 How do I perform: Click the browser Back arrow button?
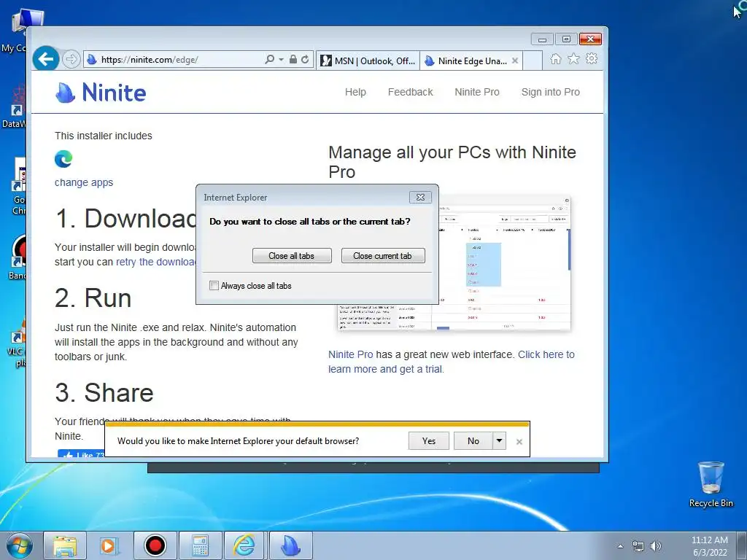[46, 60]
